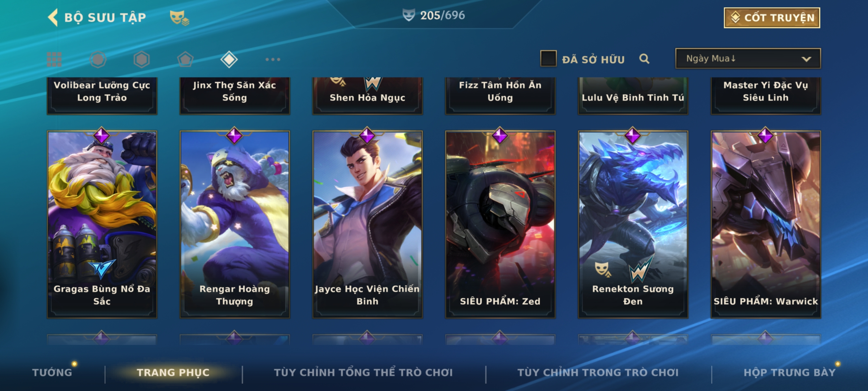Expand the Ngày Mua sort dropdown
The width and height of the screenshot is (868, 391).
point(748,58)
